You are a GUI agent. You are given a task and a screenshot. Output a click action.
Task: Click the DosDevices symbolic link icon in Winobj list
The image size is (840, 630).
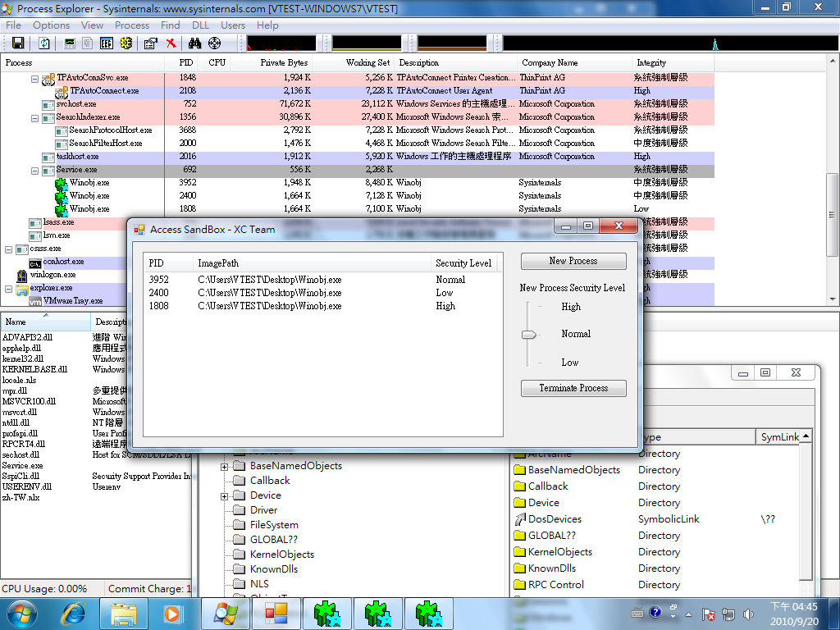pyautogui.click(x=519, y=519)
